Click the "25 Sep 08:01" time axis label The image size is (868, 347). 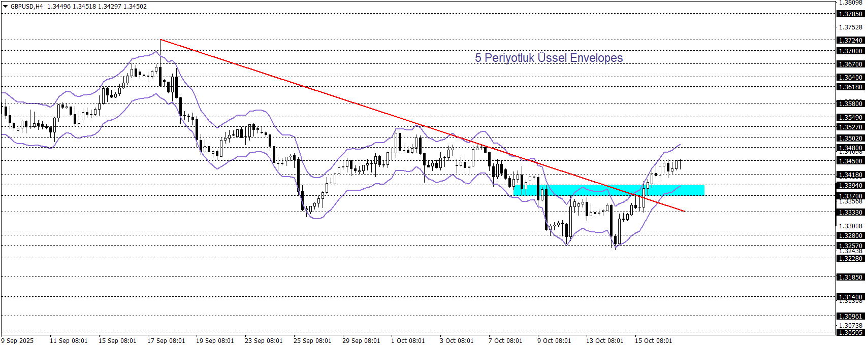312,341
